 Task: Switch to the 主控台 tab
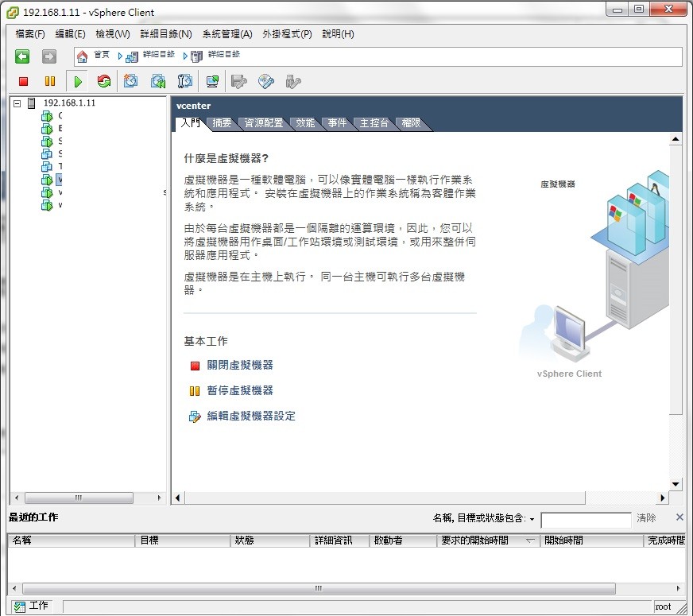pyautogui.click(x=374, y=123)
